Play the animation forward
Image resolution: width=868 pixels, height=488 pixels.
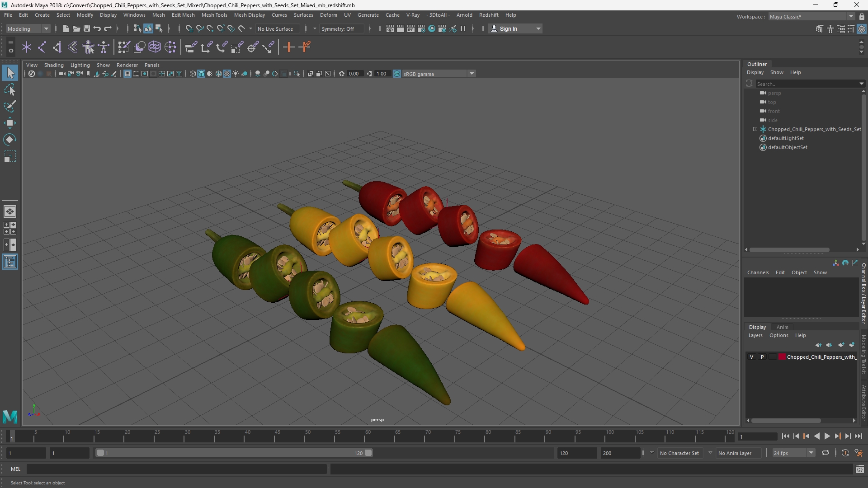coord(827,436)
